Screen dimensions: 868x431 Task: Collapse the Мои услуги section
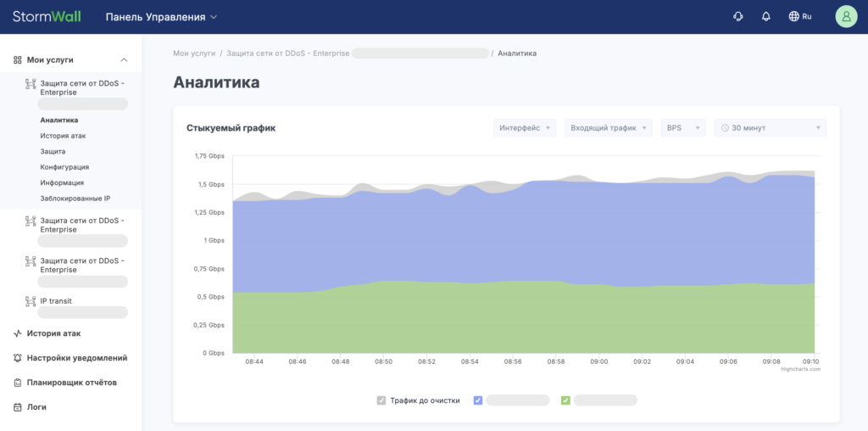[124, 60]
